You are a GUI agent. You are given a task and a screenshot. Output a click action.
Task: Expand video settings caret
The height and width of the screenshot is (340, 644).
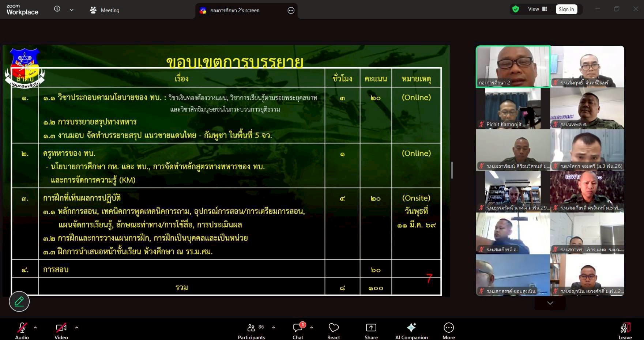(x=77, y=328)
